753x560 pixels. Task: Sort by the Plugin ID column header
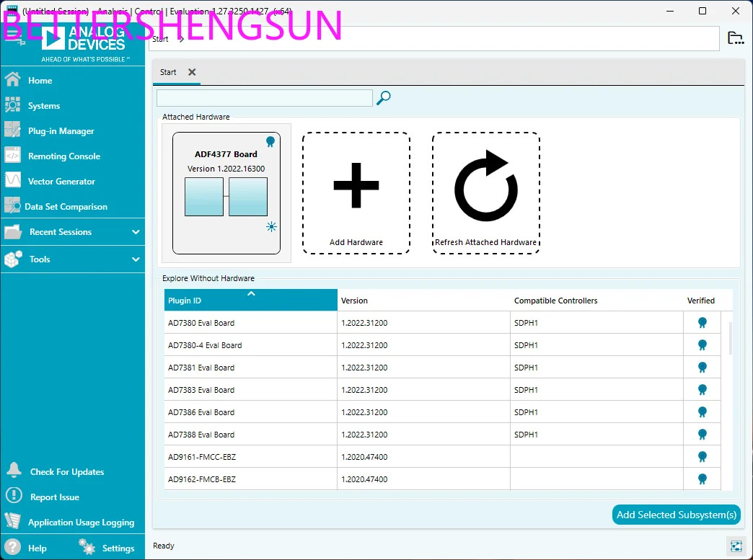(251, 300)
